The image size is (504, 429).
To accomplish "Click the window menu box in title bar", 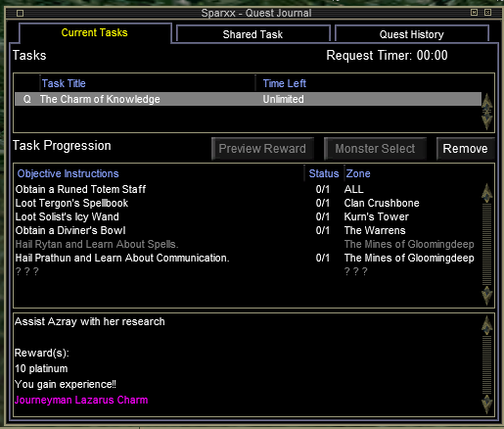I will (20, 13).
